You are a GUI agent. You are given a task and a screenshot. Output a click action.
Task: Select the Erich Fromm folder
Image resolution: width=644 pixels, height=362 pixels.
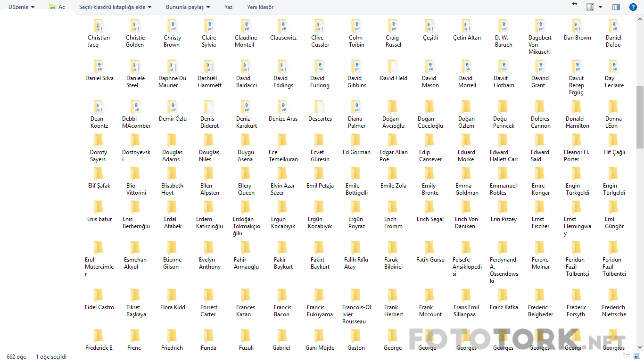point(393,215)
